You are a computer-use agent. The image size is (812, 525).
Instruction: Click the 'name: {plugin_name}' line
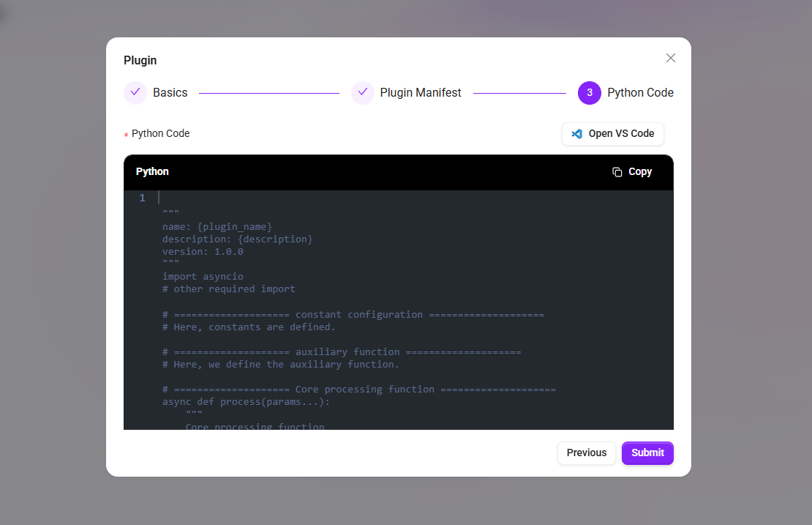tap(217, 227)
